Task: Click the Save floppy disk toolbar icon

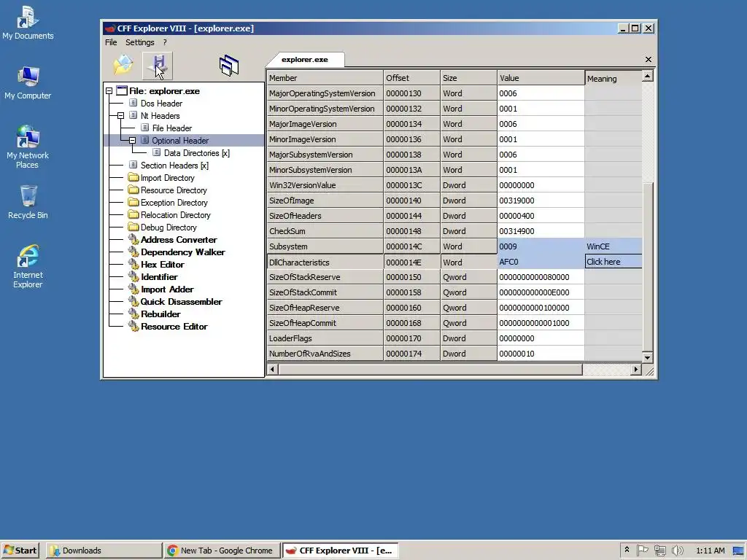Action: click(158, 66)
